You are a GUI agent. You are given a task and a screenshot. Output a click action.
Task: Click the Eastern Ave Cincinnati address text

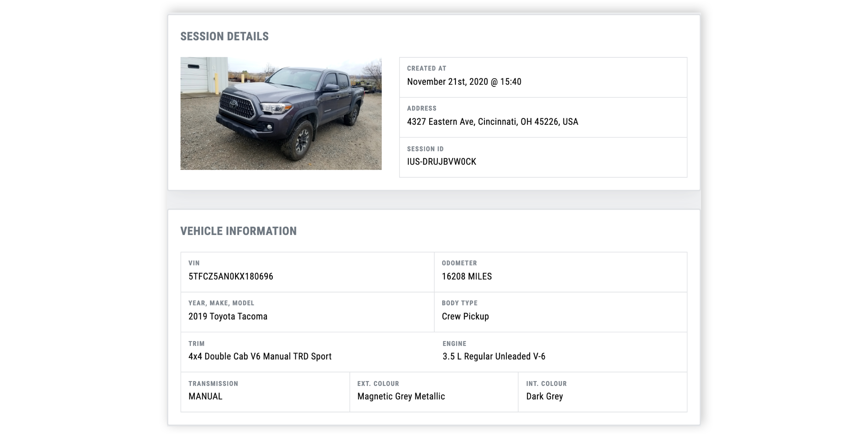[x=492, y=122]
